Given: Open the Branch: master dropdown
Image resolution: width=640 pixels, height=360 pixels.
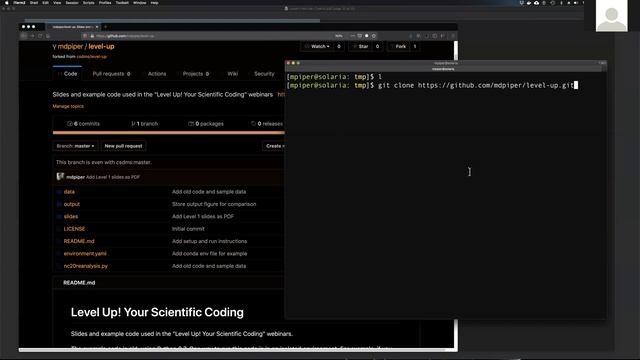Looking at the screenshot, I should click(75, 146).
